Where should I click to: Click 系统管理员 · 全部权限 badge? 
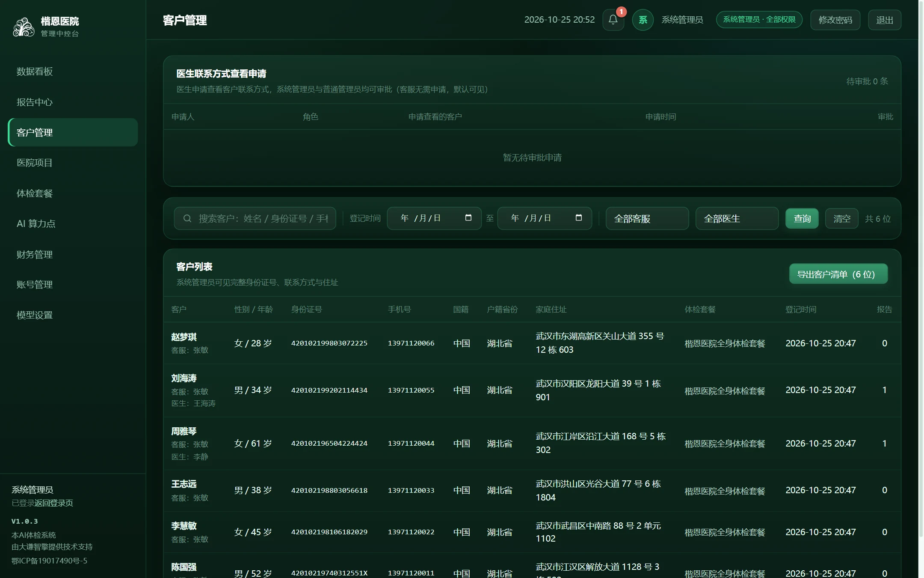(x=759, y=19)
